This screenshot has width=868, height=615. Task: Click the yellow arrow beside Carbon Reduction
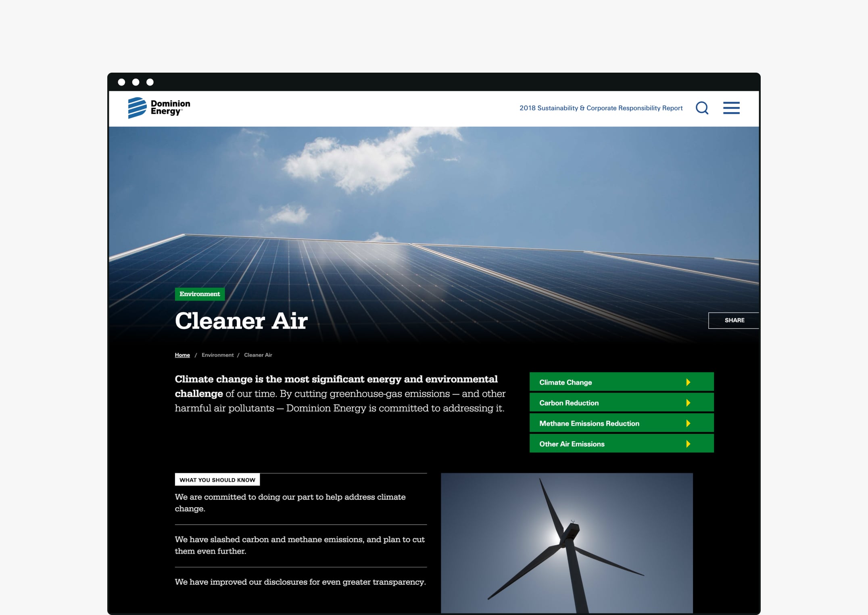point(688,403)
